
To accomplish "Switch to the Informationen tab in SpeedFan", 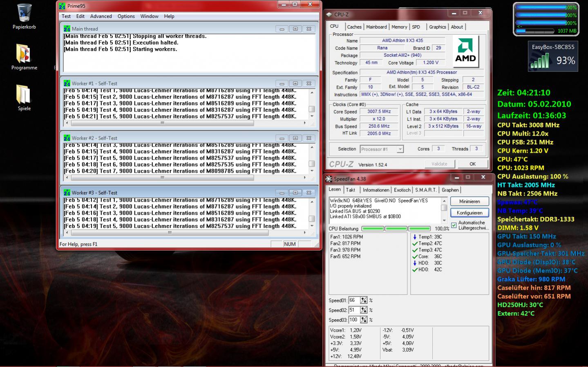I will click(376, 190).
